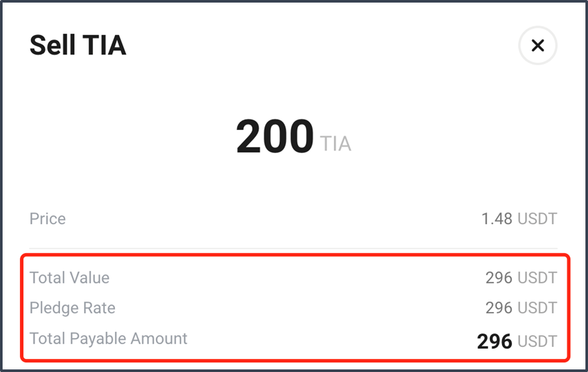Click USDT unit in Total Value row

pos(538,278)
